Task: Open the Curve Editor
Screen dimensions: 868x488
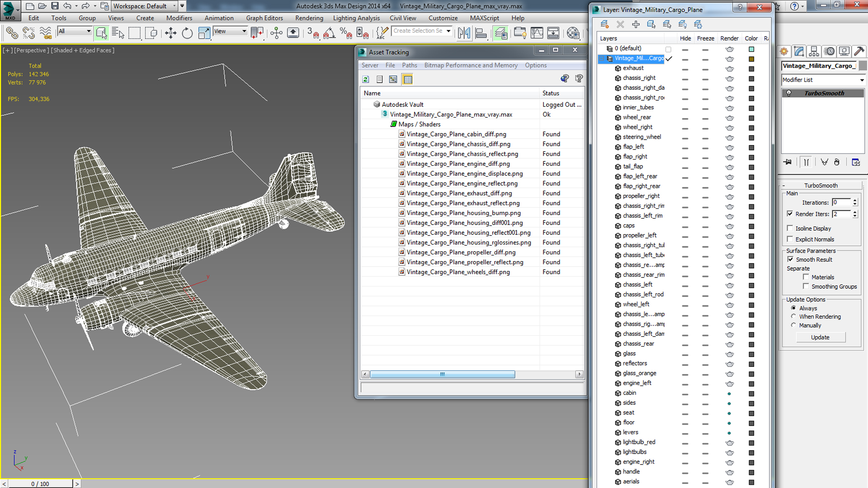Action: [x=537, y=33]
